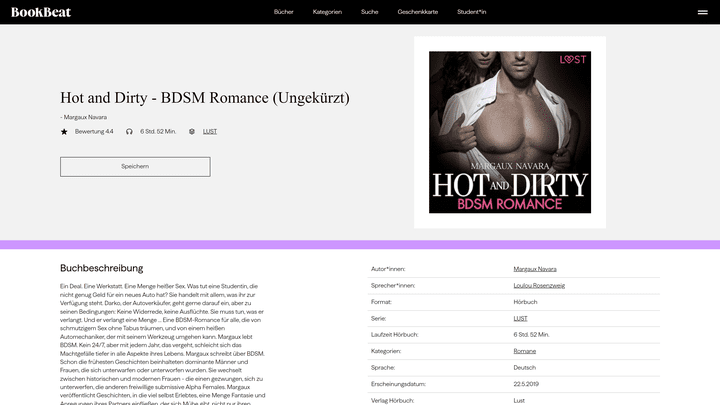Click the BookBeat logo

pyautogui.click(x=41, y=12)
